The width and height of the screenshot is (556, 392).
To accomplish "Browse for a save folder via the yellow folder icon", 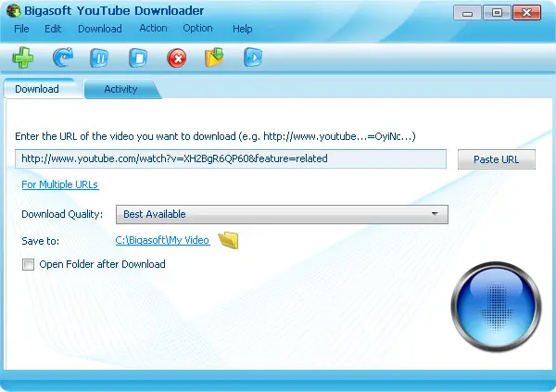I will click(228, 241).
